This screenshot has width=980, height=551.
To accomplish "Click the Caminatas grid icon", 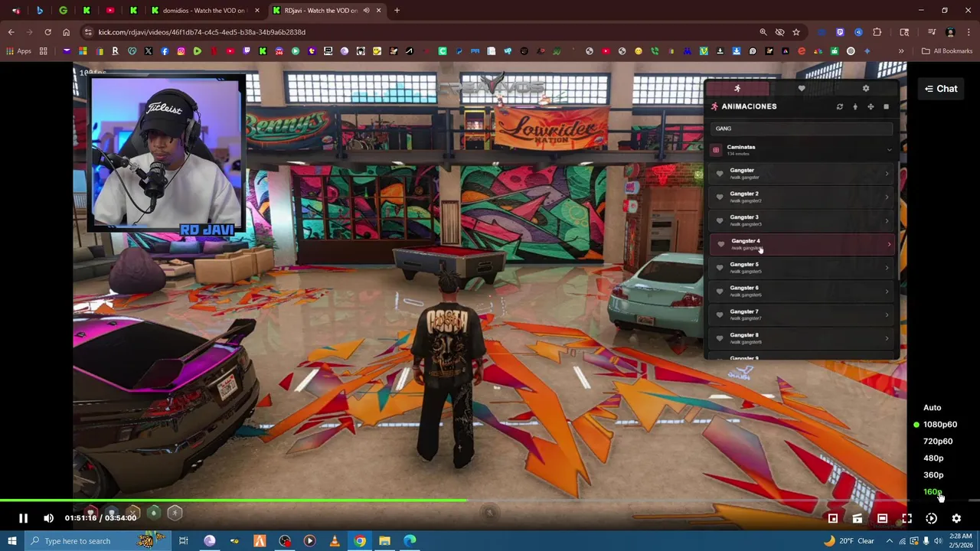I will click(716, 150).
